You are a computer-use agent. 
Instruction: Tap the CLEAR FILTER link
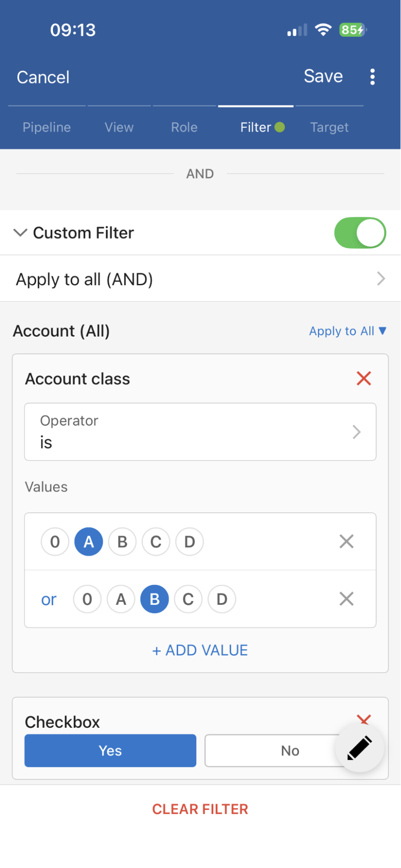[x=200, y=809]
